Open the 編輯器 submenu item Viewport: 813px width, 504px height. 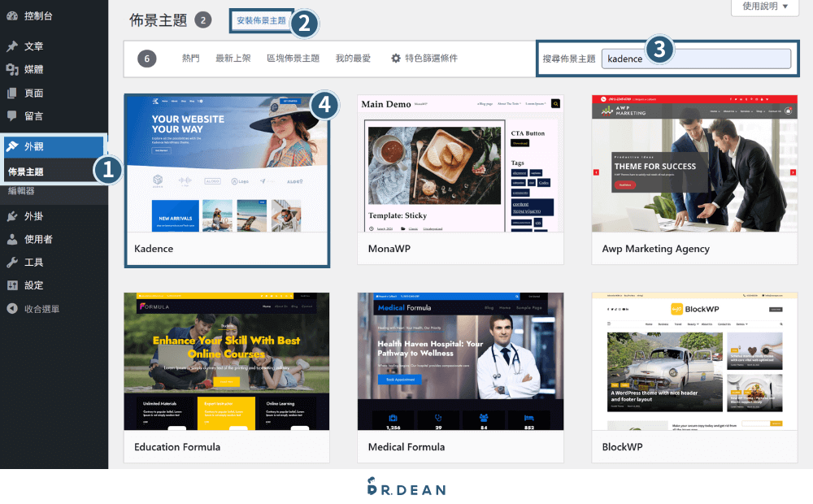[x=21, y=191]
